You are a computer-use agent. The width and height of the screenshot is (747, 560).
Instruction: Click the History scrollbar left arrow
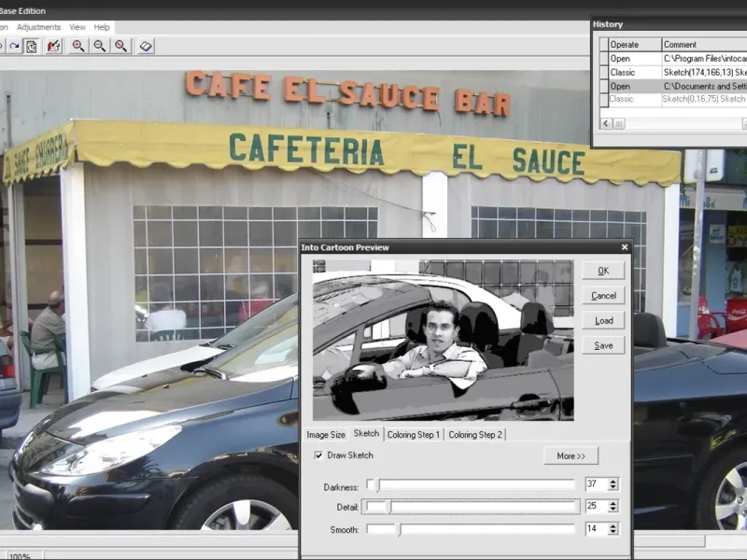point(606,124)
